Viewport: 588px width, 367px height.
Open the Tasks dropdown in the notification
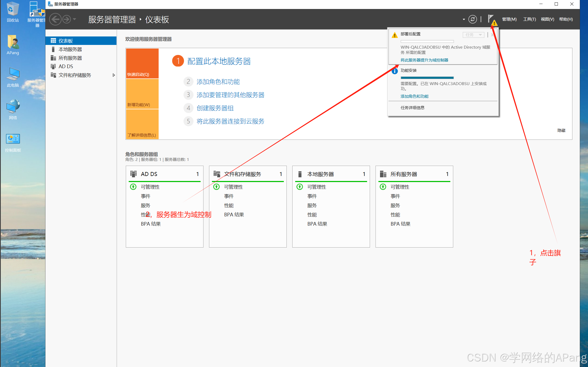pos(474,35)
